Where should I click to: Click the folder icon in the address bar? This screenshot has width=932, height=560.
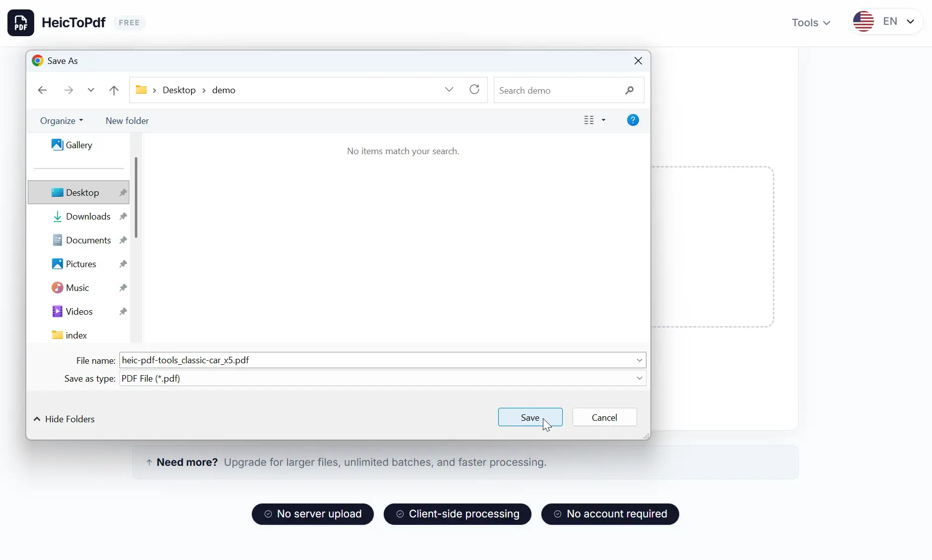[141, 90]
